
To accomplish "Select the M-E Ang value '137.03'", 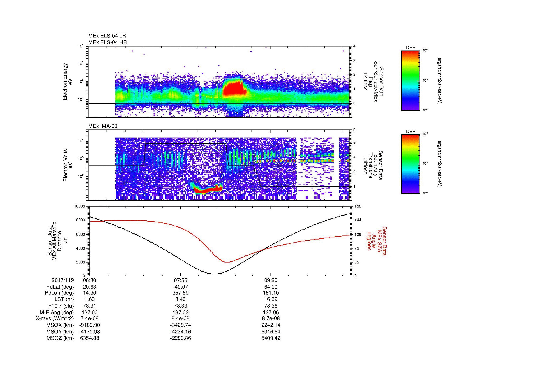I will (x=180, y=312).
